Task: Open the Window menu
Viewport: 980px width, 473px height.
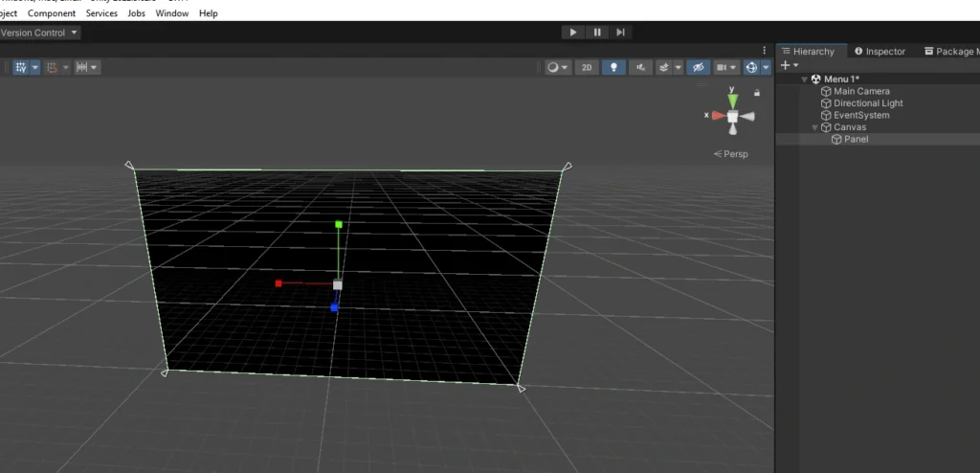Action: pyautogui.click(x=172, y=13)
